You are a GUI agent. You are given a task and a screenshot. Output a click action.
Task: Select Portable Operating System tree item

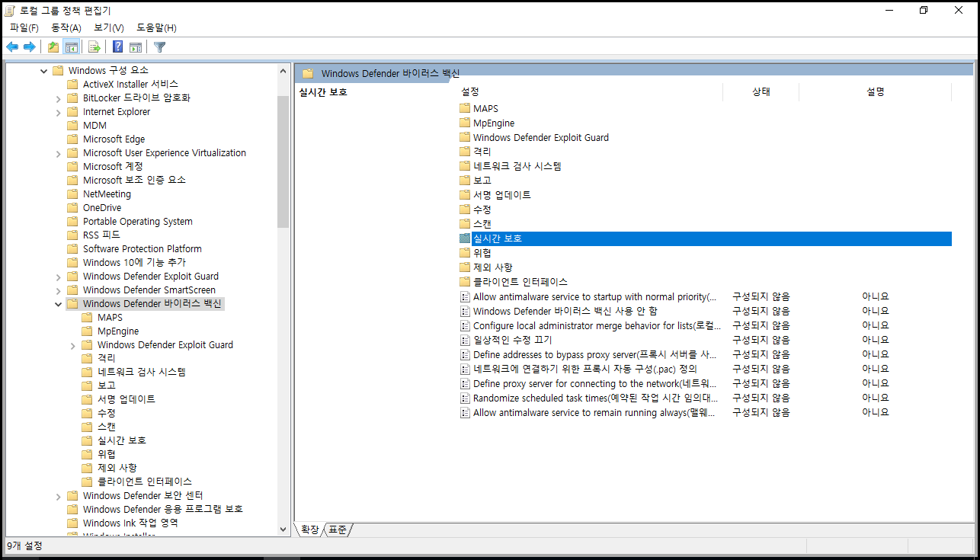[x=138, y=222]
